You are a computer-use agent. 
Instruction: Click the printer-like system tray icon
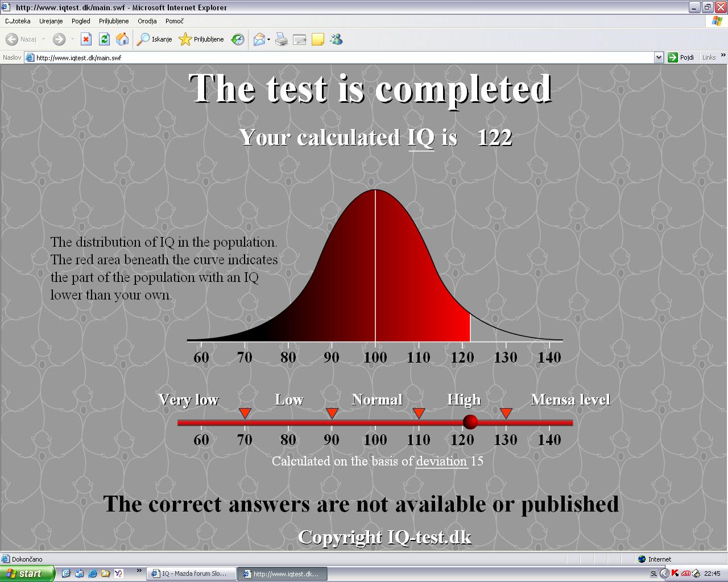(x=697, y=573)
